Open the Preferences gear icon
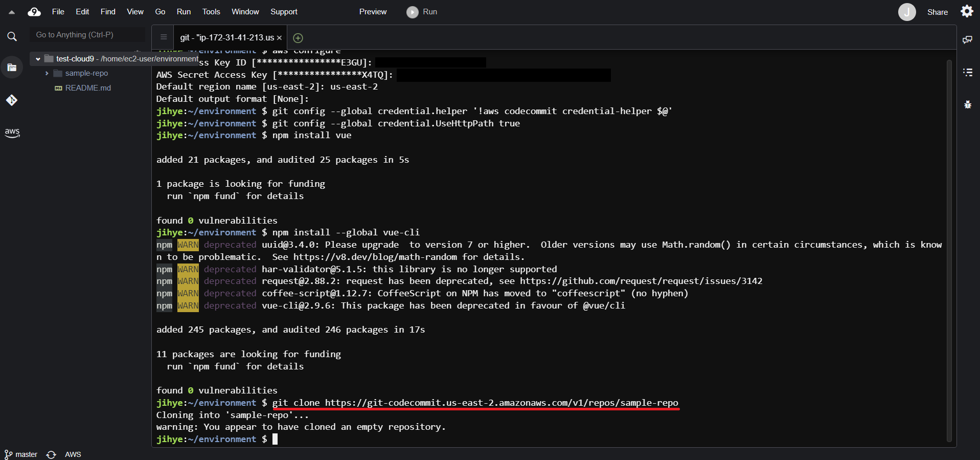This screenshot has height=460, width=980. 967,11
